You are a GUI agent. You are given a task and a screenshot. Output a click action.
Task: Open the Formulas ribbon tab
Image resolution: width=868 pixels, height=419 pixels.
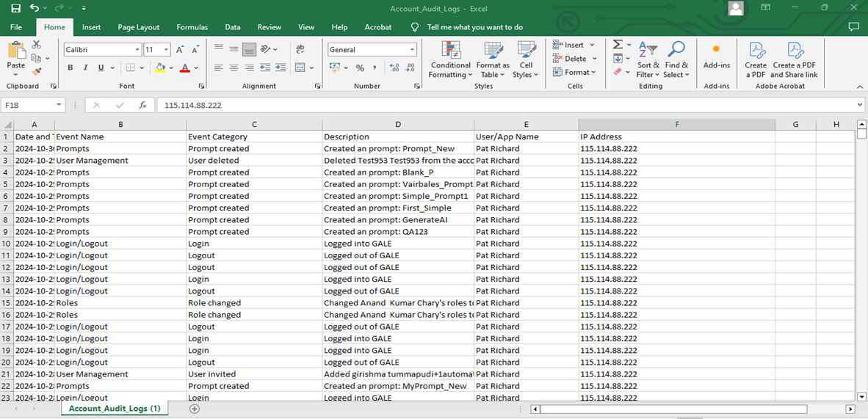tap(192, 27)
